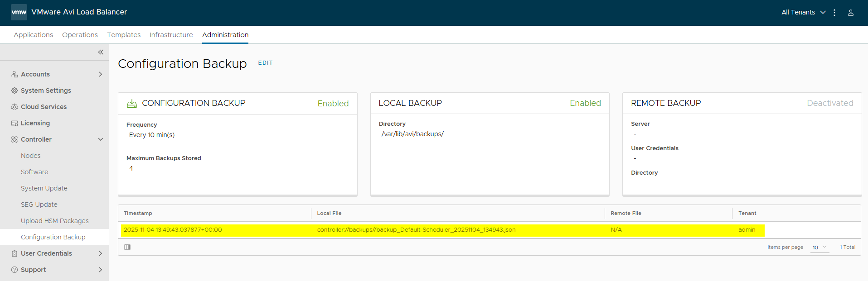Click the Licensing icon in sidebar
Image resolution: width=868 pixels, height=281 pixels.
click(15, 123)
